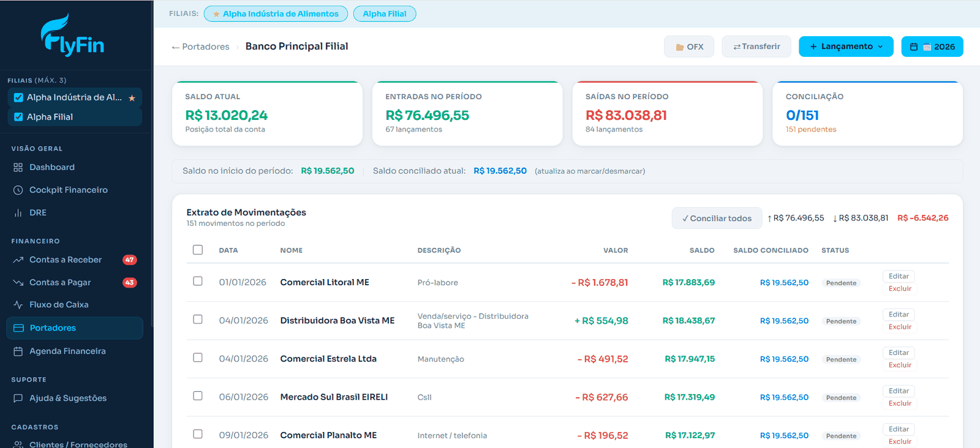Click the Ajuda & Sugestões chat icon
980x448 pixels.
(x=18, y=398)
